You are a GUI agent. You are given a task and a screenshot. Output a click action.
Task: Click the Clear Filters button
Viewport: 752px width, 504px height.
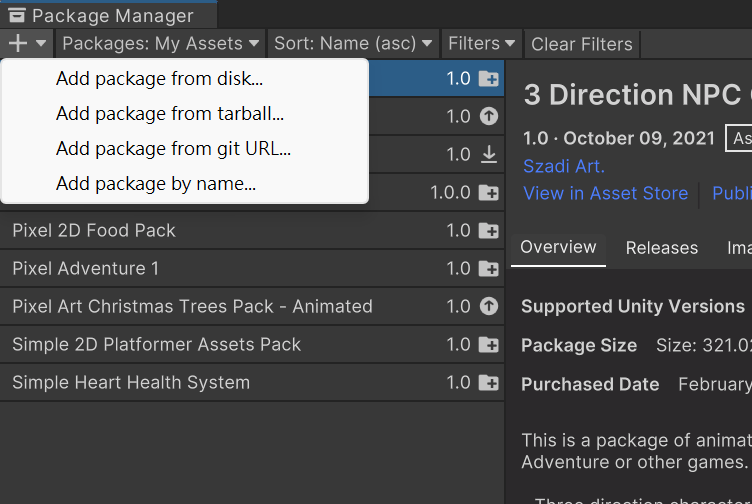[582, 44]
